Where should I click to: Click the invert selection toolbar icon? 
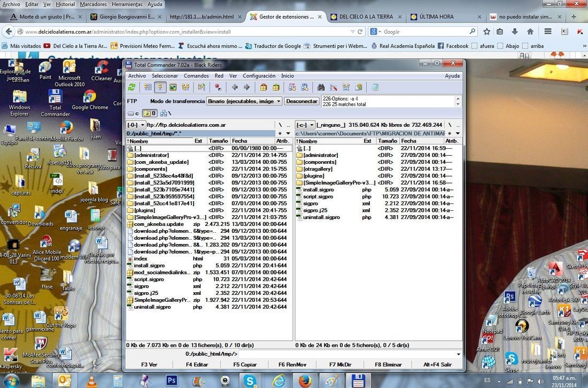pos(218,88)
